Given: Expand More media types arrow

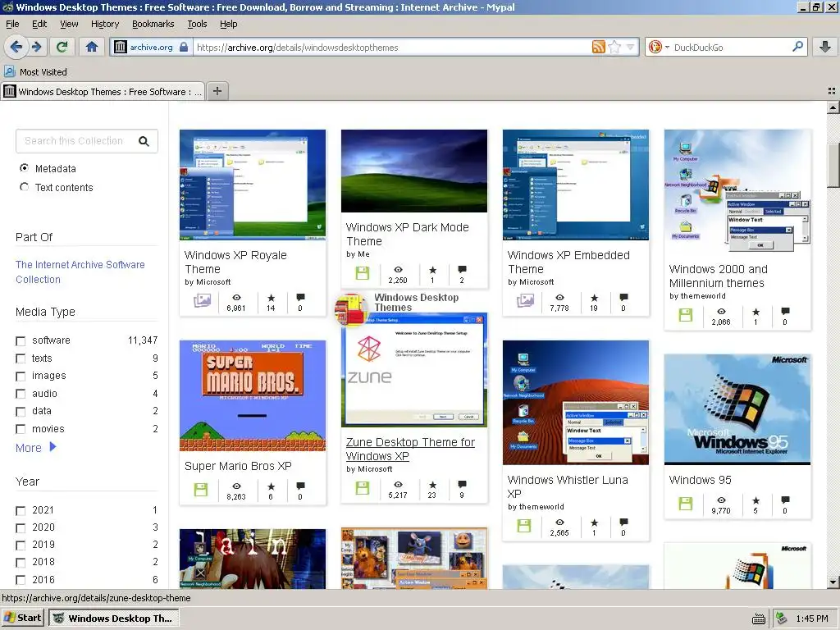Looking at the screenshot, I should coord(52,447).
